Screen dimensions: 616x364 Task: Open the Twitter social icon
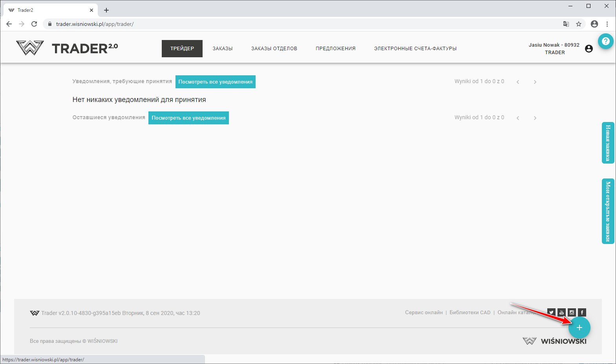(x=552, y=313)
